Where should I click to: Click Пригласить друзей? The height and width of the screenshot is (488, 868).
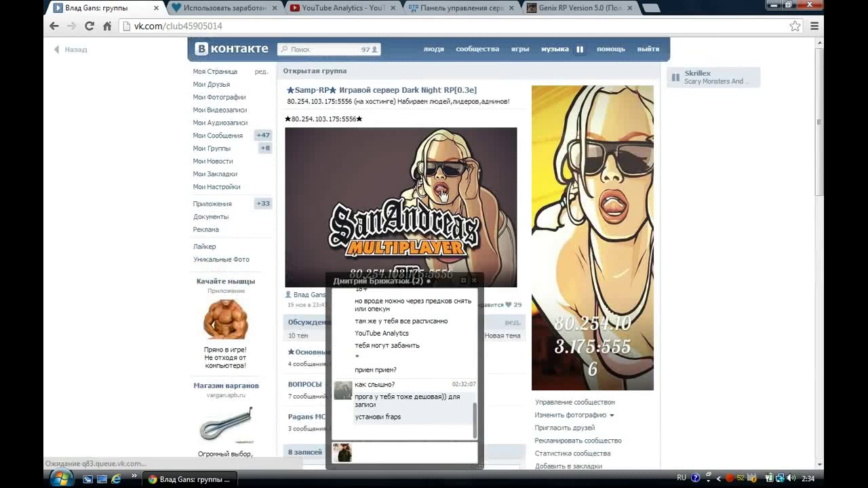click(x=564, y=428)
